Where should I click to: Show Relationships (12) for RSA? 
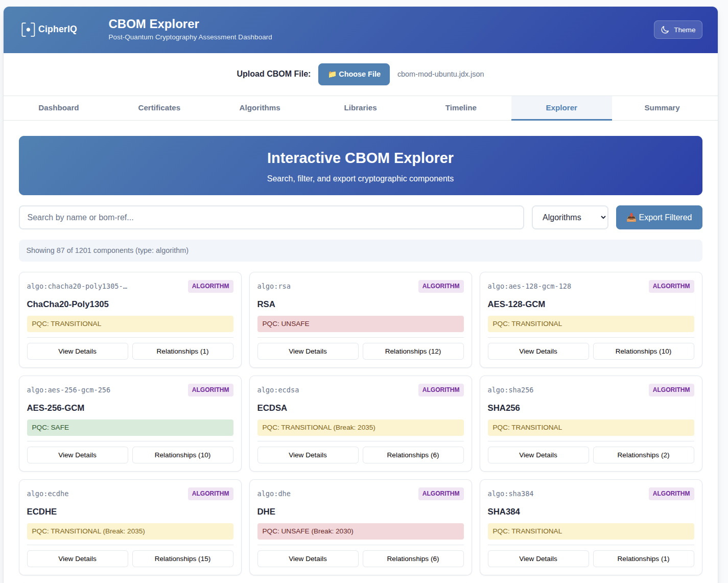pyautogui.click(x=413, y=352)
